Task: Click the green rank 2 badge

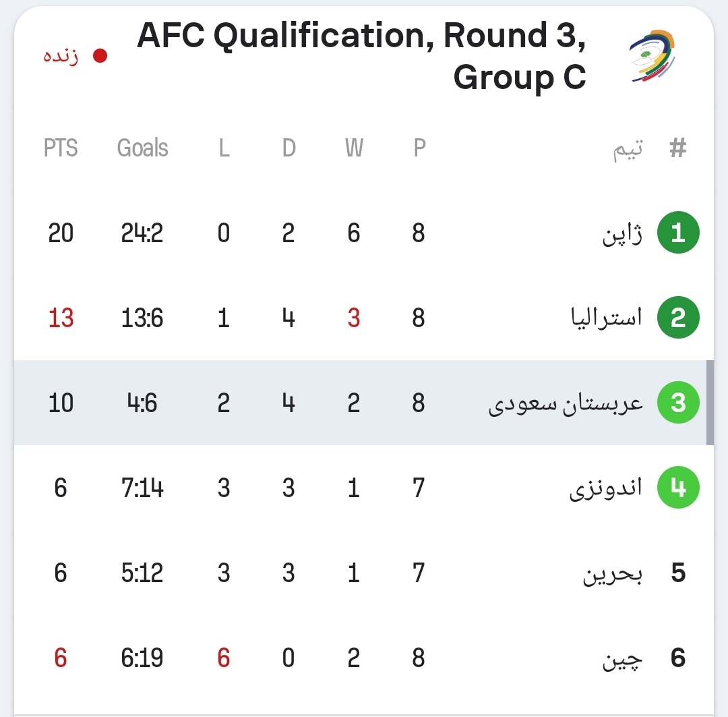Action: 678,318
